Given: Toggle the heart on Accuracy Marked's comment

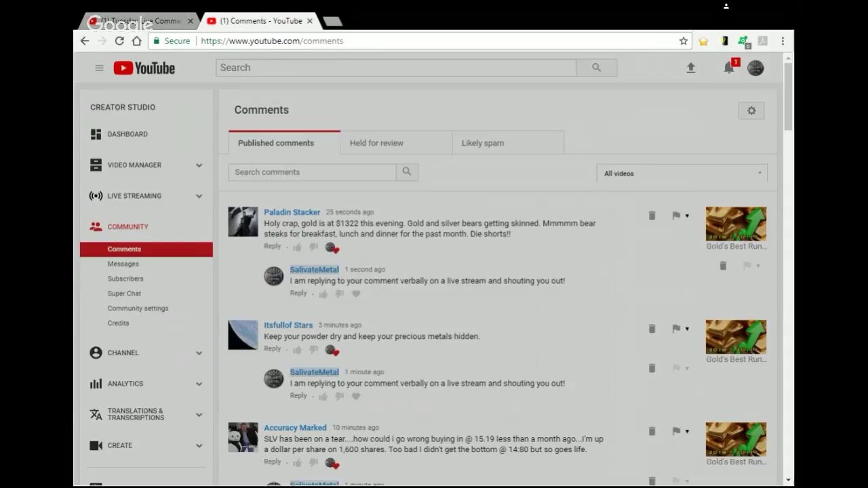Looking at the screenshot, I should pos(332,464).
